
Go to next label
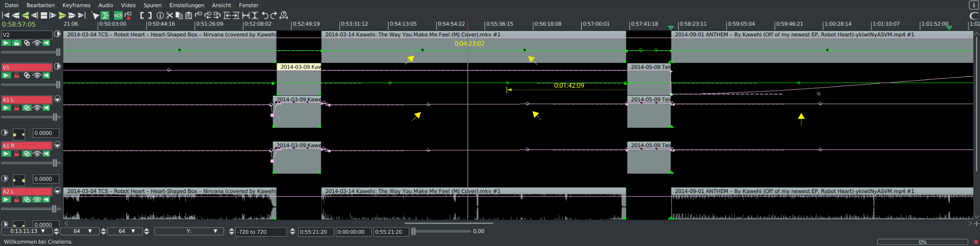point(217,15)
